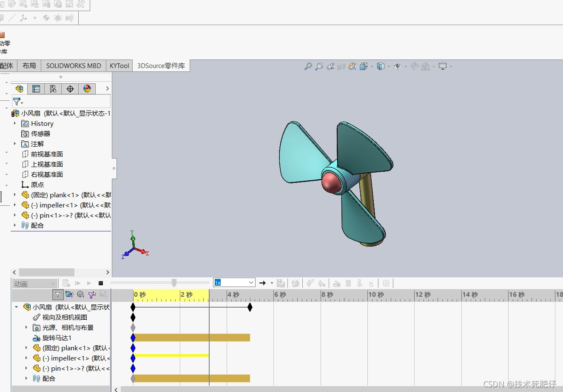Select 右视基准面 in the feature tree
This screenshot has width=563, height=392.
[x=47, y=174]
